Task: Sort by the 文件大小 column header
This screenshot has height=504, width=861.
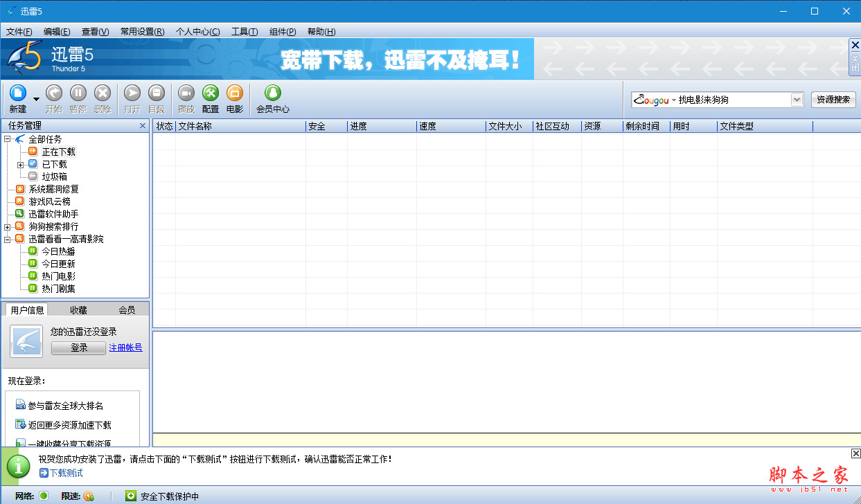Action: pyautogui.click(x=510, y=126)
